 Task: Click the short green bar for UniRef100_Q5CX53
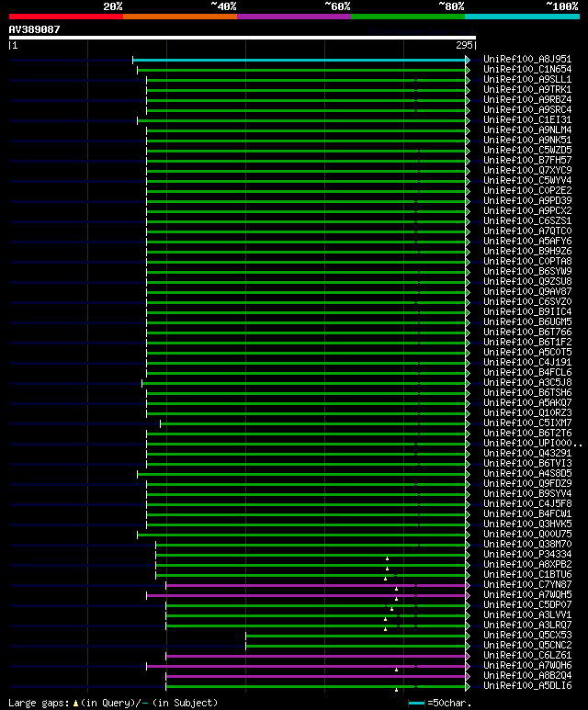click(356, 636)
